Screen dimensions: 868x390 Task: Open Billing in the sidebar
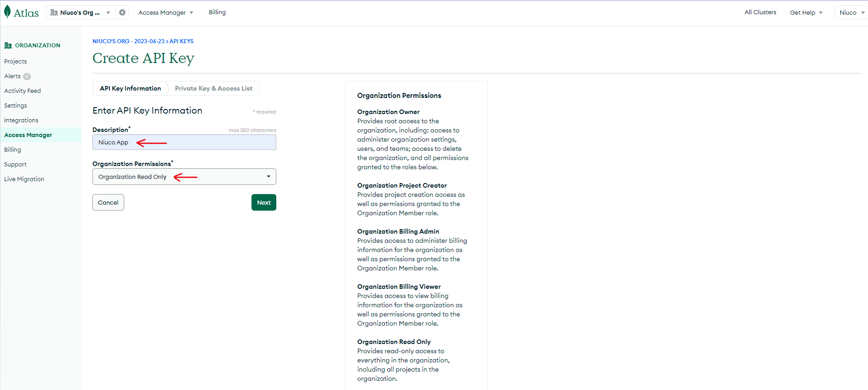pos(12,149)
